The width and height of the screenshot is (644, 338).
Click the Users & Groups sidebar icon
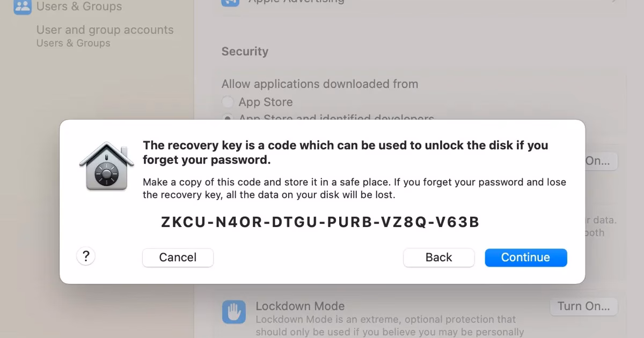click(x=23, y=6)
